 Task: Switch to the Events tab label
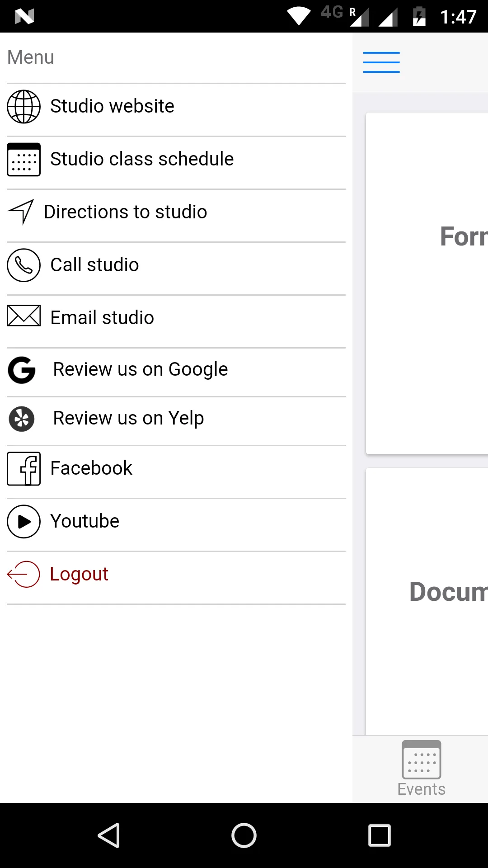(422, 789)
